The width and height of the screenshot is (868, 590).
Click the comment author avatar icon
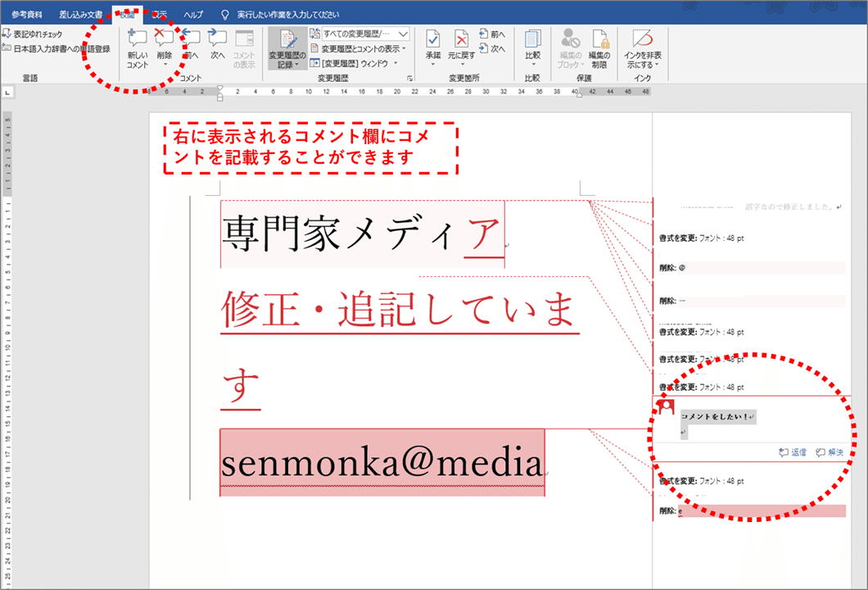[x=666, y=408]
